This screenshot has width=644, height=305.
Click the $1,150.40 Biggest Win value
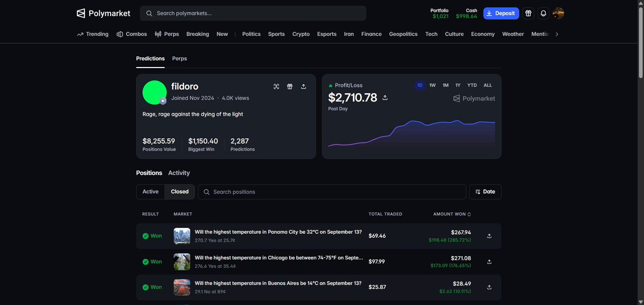(203, 141)
